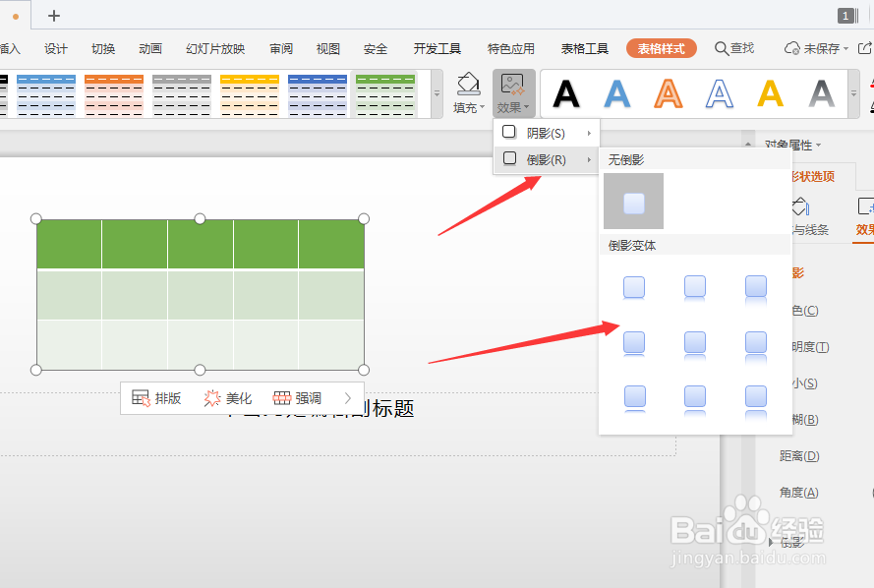Click the green header row's first cell
Viewport: 874px width, 588px height.
[69, 244]
